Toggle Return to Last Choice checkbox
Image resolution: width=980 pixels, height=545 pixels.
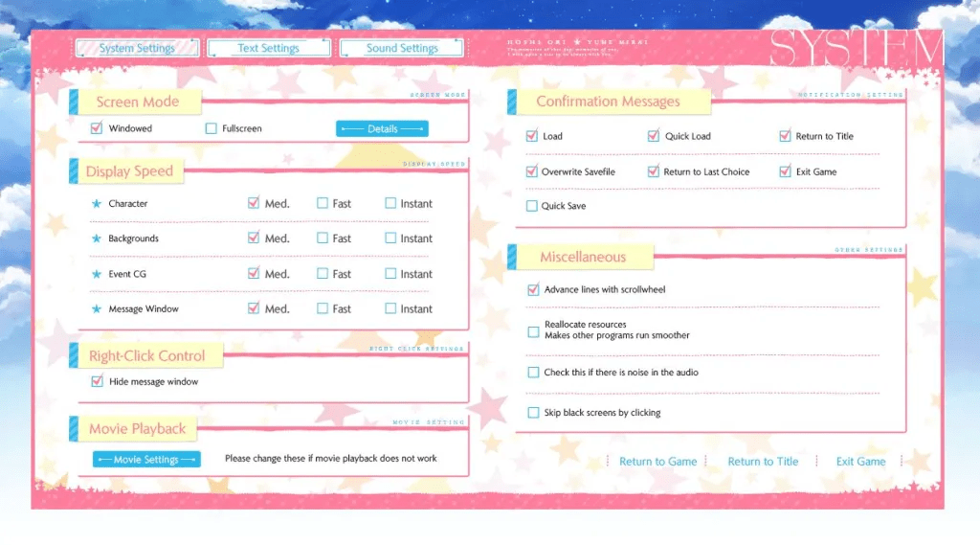pos(653,171)
